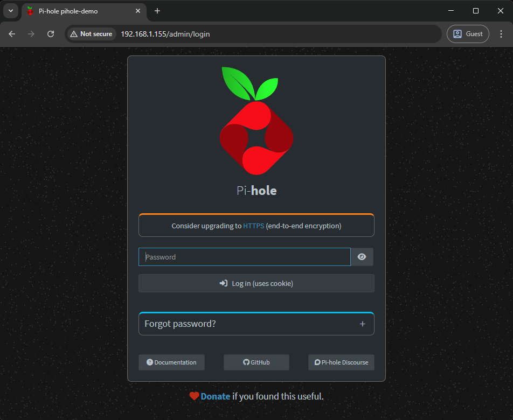513x420 pixels.
Task: Click the Not secure warning indicator
Action: [91, 34]
